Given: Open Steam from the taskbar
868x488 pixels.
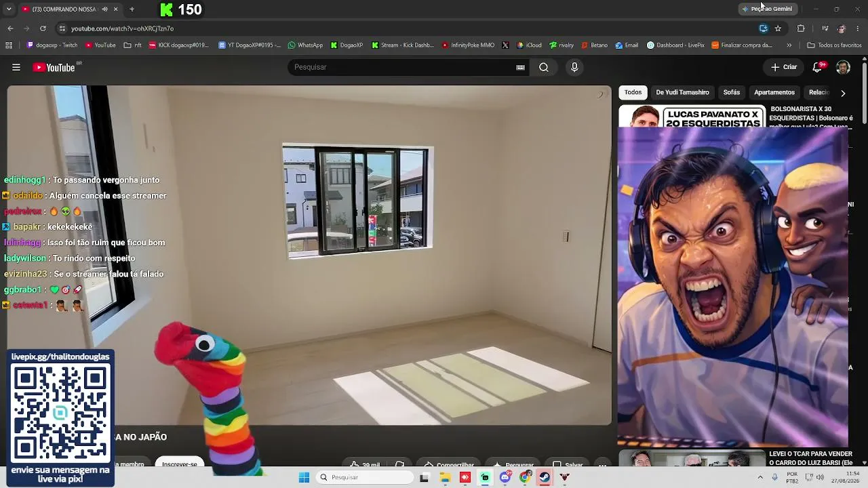Looking at the screenshot, I should pyautogui.click(x=545, y=477).
